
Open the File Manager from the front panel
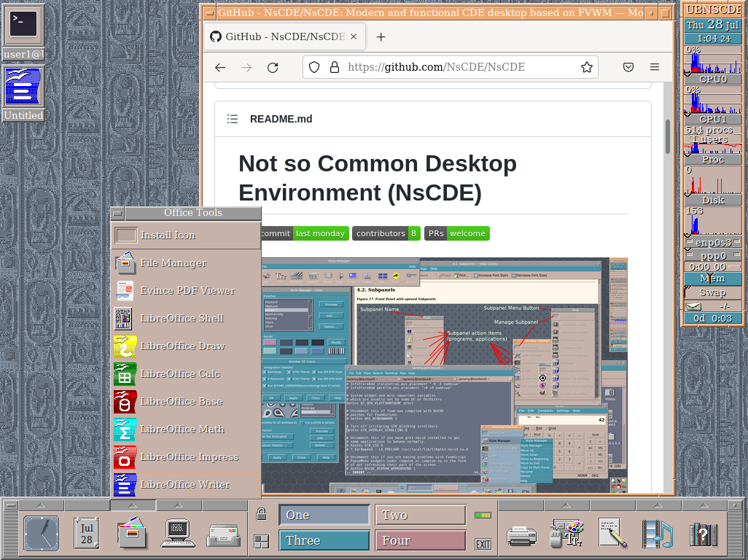click(x=132, y=534)
